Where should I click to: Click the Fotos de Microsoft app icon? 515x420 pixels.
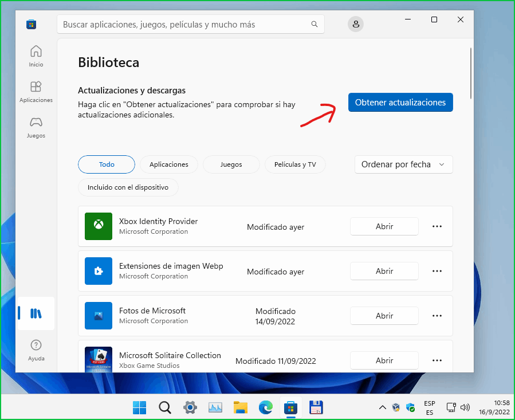click(99, 316)
